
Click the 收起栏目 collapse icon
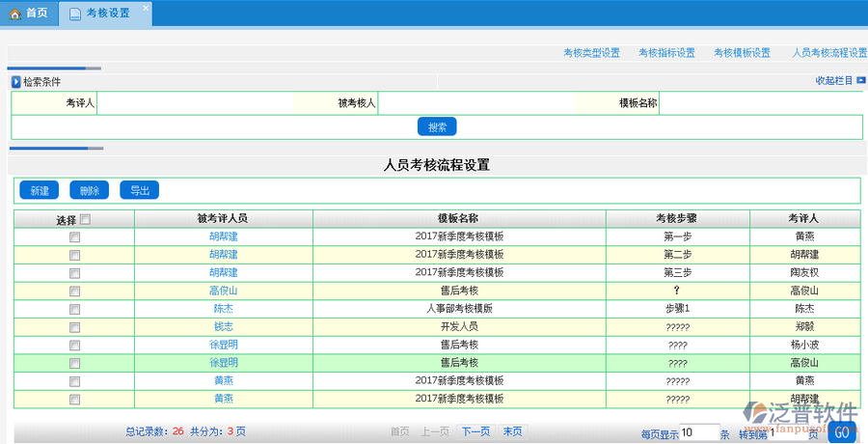pyautogui.click(x=861, y=81)
